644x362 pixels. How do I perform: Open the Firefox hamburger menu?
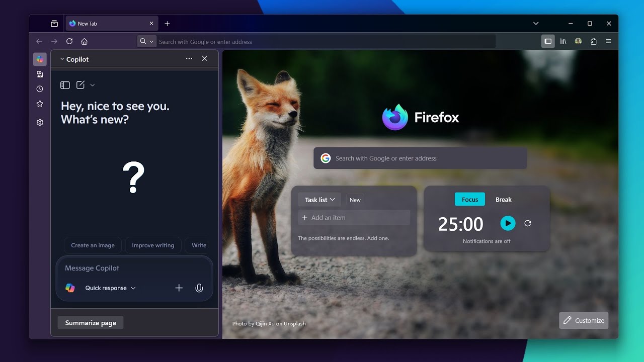[x=609, y=42]
